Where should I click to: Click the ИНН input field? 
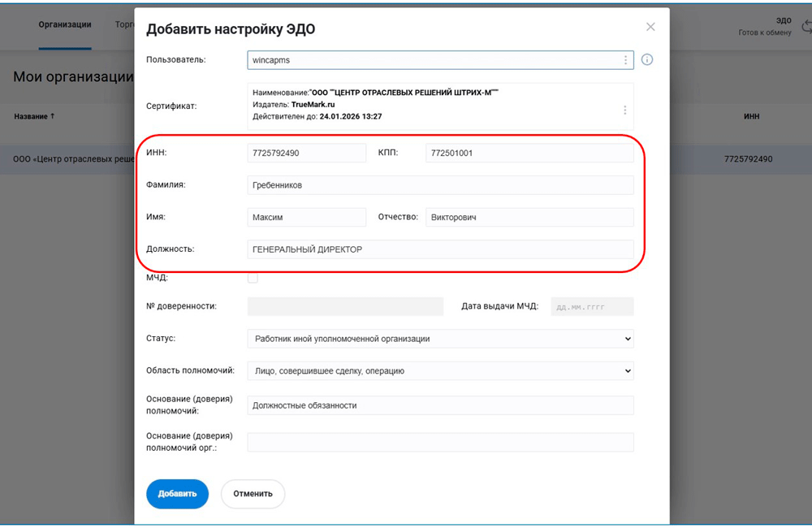306,153
